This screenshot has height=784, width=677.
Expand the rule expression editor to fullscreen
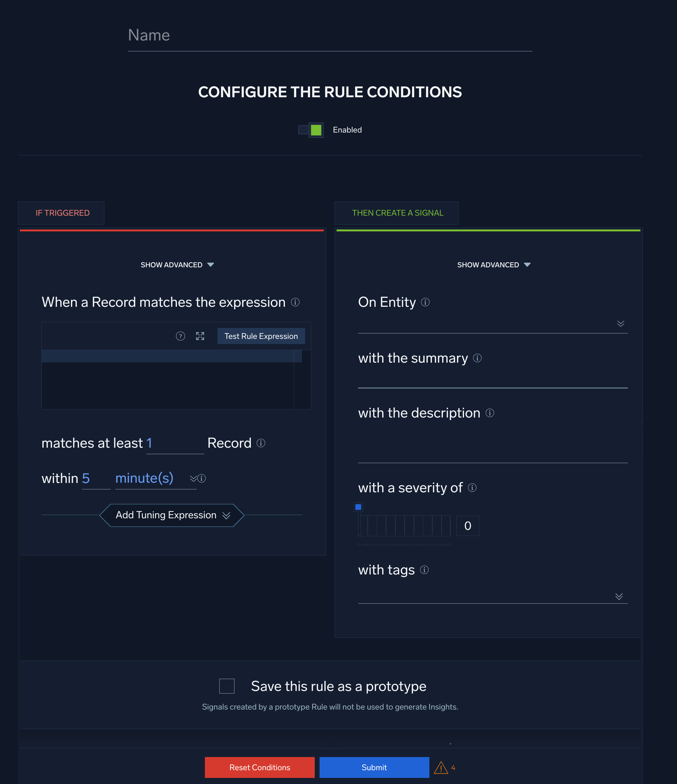coord(200,336)
